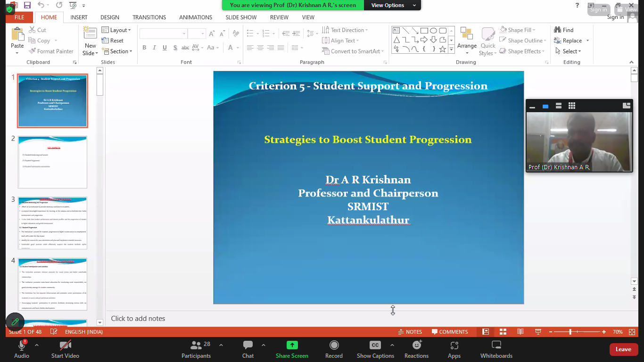Open the font name combo box
The image size is (644, 362).
coord(163,34)
